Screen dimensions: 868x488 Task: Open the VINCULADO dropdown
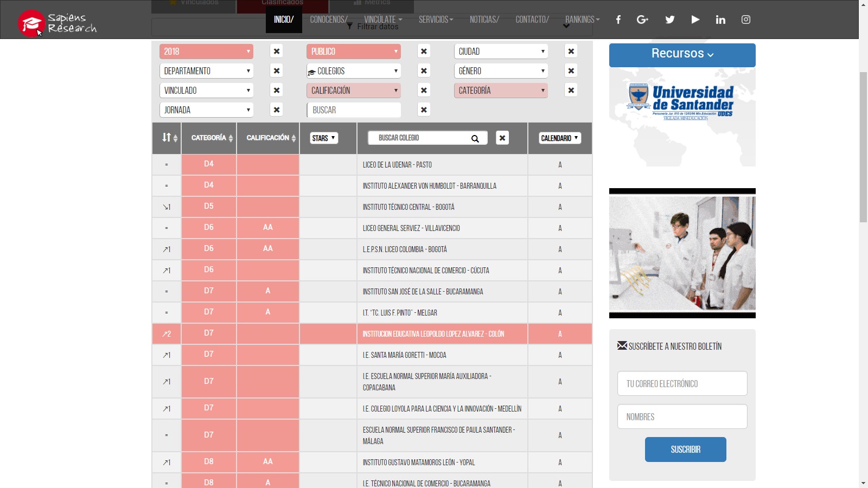(206, 91)
